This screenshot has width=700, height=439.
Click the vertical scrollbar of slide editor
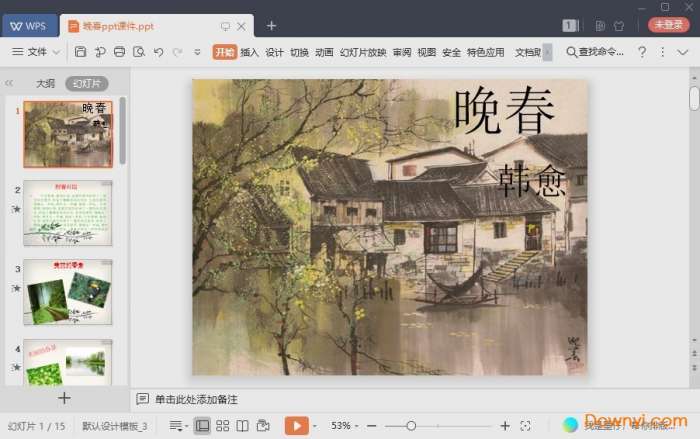(x=694, y=98)
